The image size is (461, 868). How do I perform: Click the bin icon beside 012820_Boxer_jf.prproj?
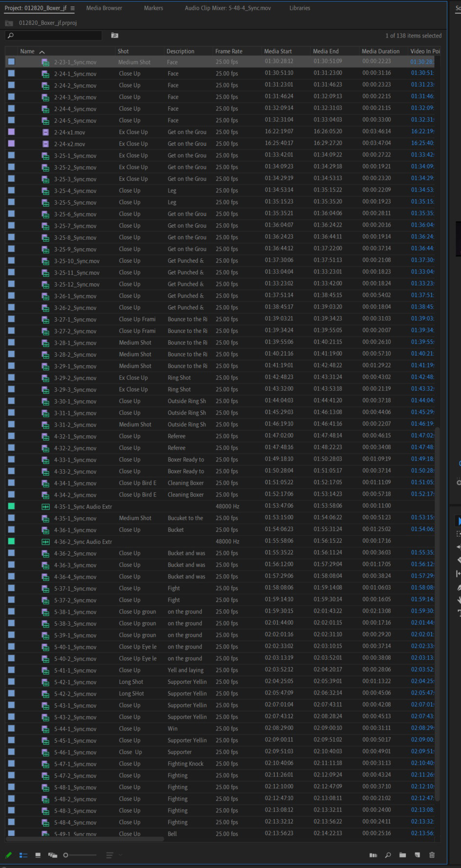click(x=9, y=23)
